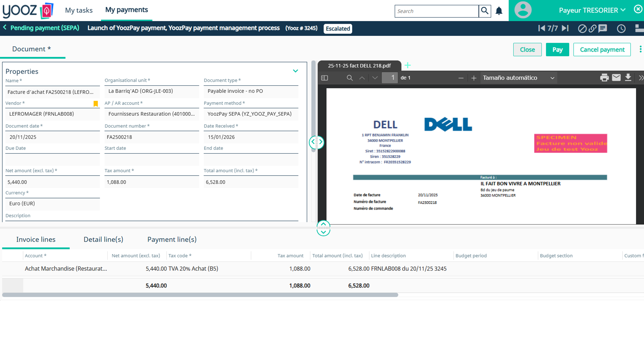Screen dimensions: 644x362
Task: Switch to the Detail line(s) tab
Action: coord(103,239)
